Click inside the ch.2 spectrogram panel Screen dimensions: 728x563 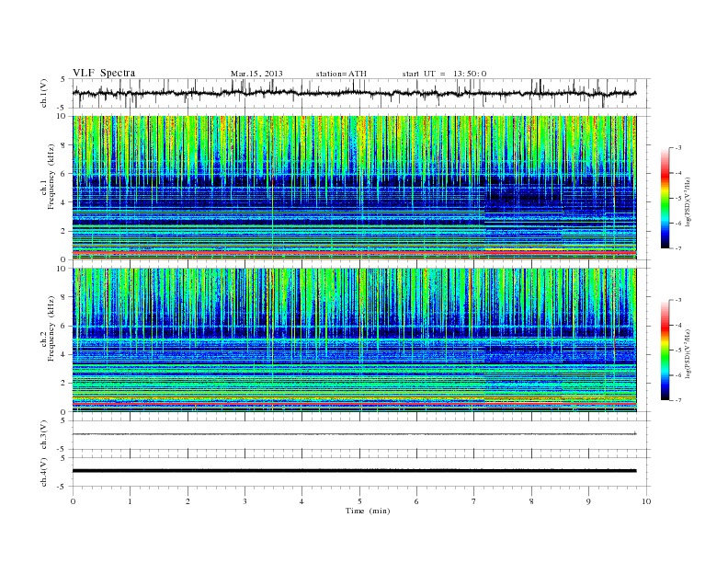(x=354, y=339)
